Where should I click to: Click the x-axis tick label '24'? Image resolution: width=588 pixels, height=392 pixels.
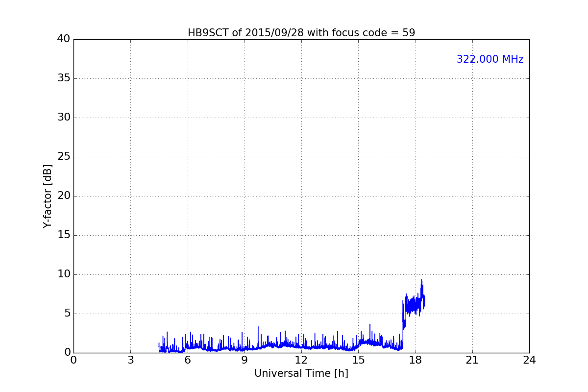coord(529,360)
